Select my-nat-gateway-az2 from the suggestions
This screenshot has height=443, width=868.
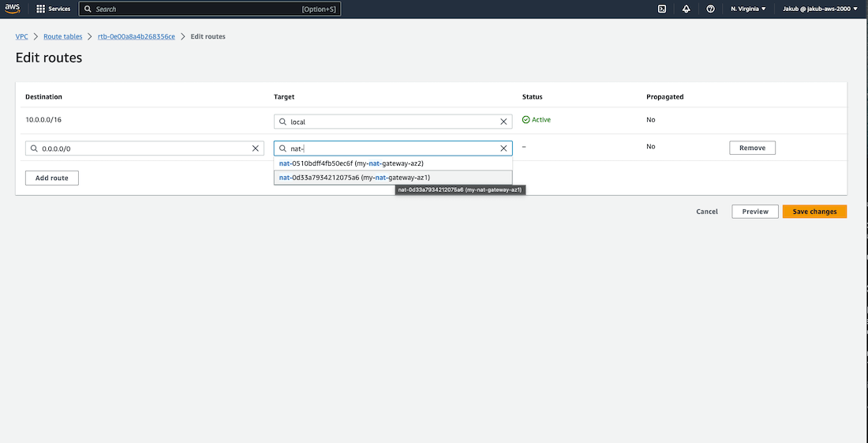point(351,163)
